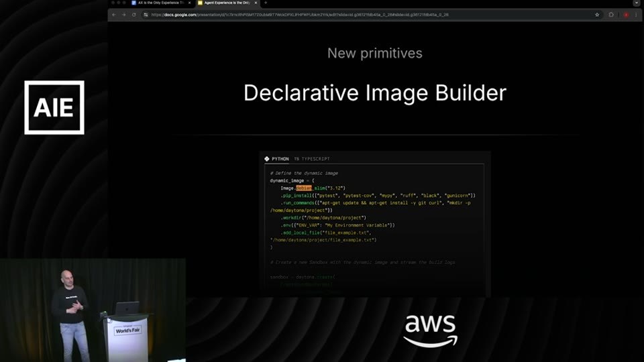Image resolution: width=644 pixels, height=362 pixels.
Task: Go back with the browser back arrow
Action: 114,15
